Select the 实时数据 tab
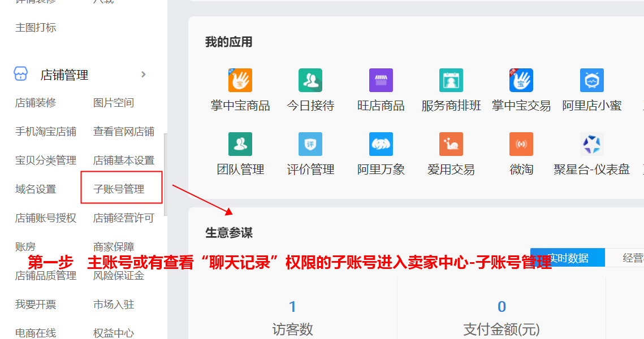 coord(567,257)
